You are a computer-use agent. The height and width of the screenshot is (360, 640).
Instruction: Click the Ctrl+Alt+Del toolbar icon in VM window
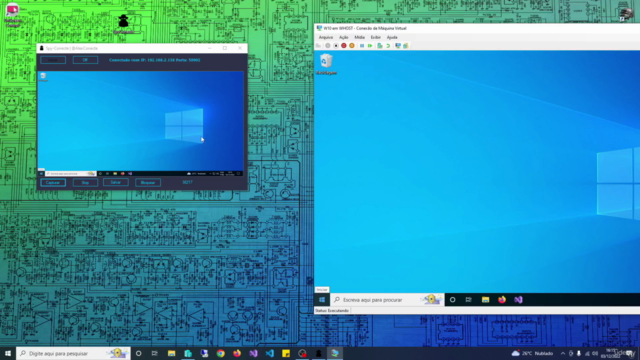coord(319,46)
